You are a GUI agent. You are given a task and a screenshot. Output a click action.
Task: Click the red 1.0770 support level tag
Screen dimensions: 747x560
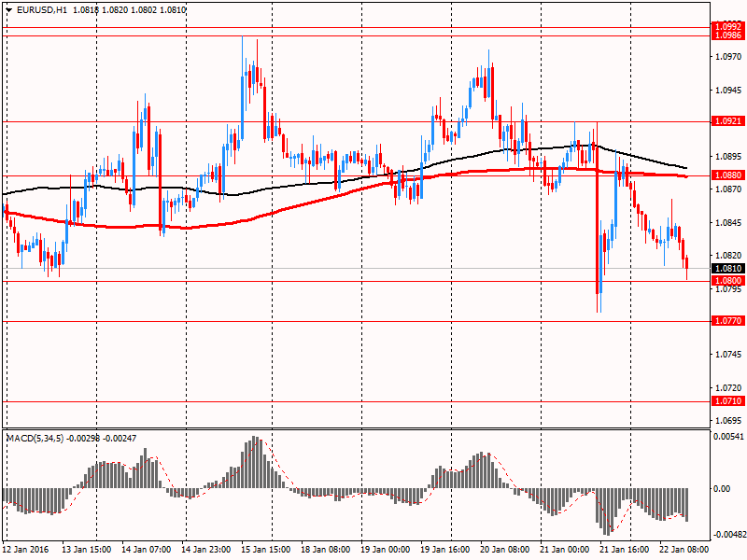coord(727,321)
